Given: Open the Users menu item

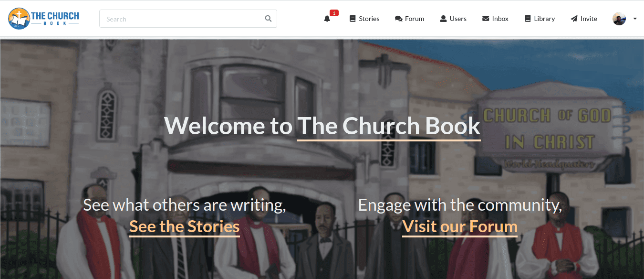Looking at the screenshot, I should [x=453, y=19].
